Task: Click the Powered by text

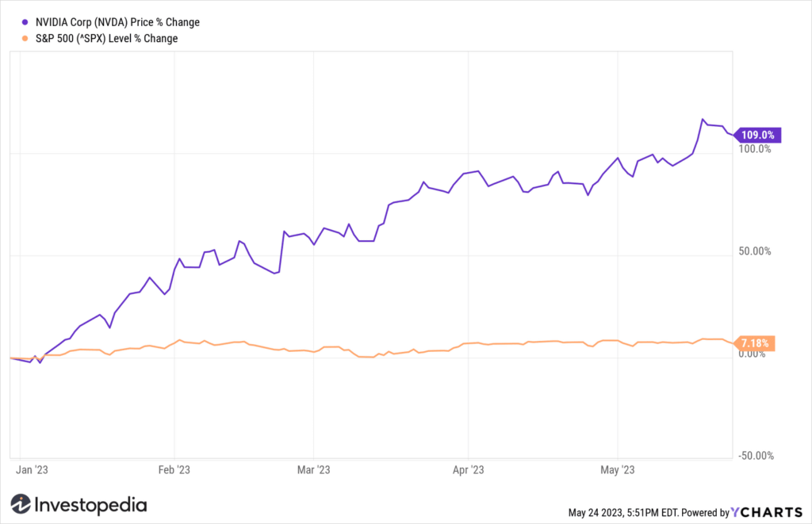Action: click(x=705, y=513)
